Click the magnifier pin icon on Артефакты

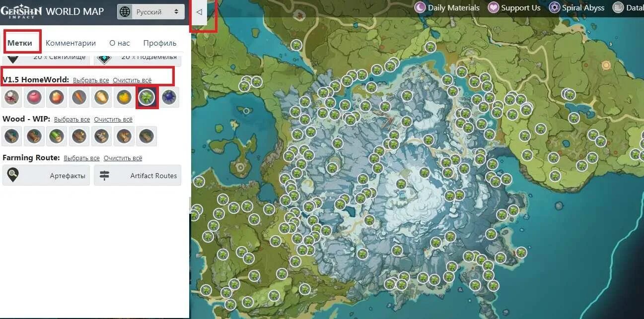coord(12,176)
